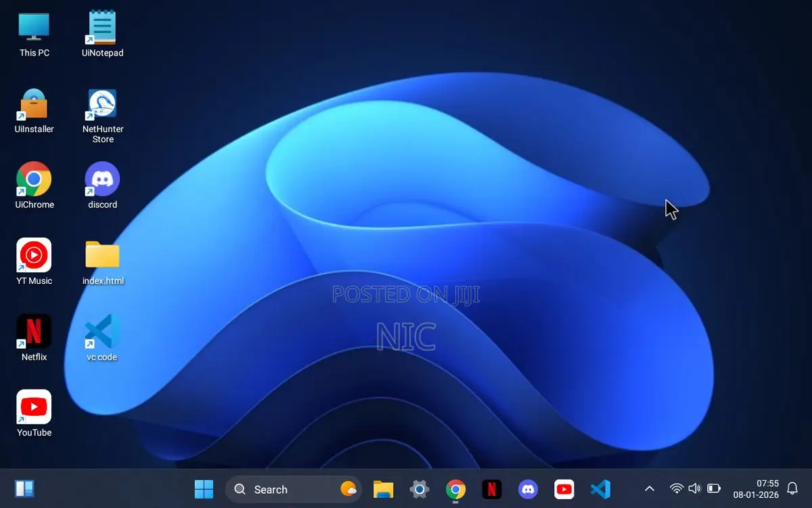812x508 pixels.
Task: Launch Chrome from the taskbar
Action: [455, 489]
